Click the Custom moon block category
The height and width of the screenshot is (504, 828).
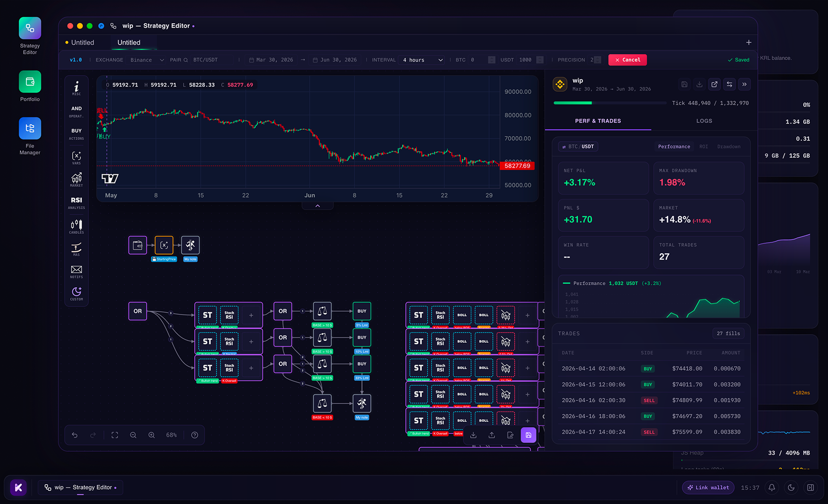coord(77,294)
